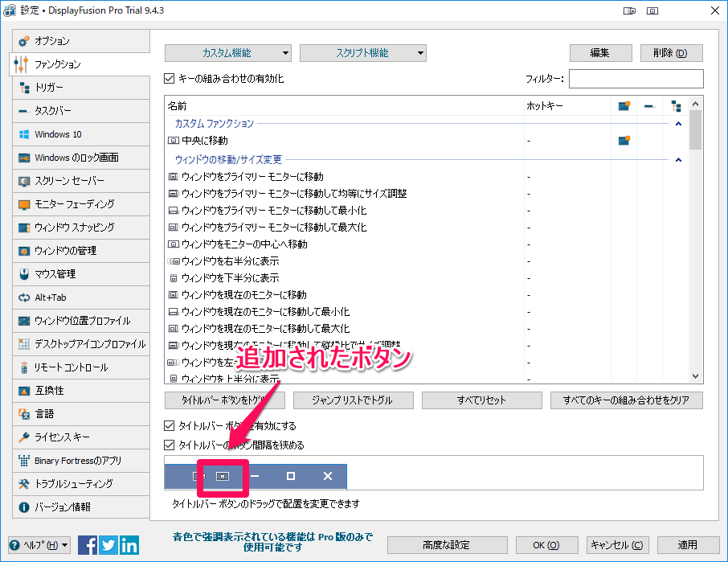728x562 pixels.
Task: Open the カスタム機能 dropdown
Action: pos(228,53)
